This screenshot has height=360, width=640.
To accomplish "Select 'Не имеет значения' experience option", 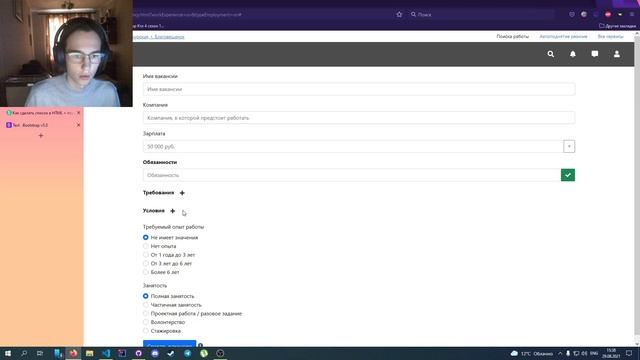I will point(146,237).
